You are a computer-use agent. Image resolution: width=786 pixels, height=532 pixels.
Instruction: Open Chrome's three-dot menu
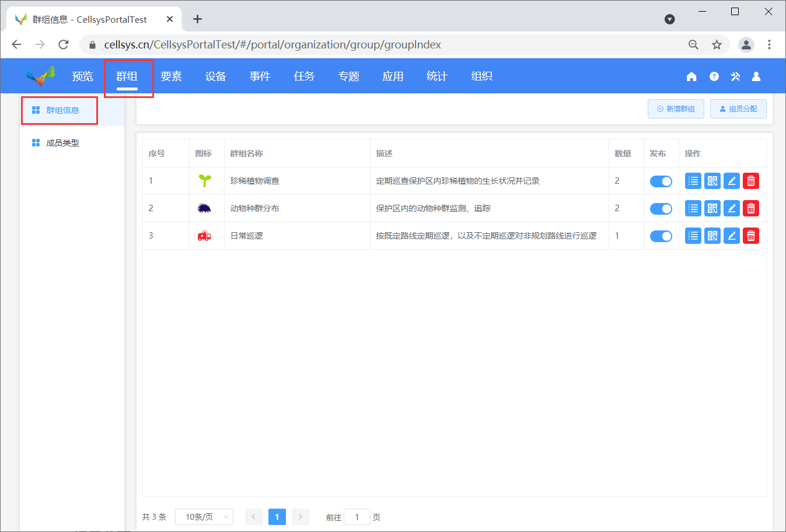769,44
